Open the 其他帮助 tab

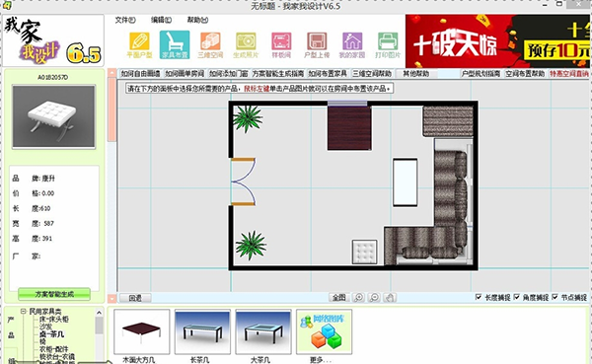click(416, 74)
